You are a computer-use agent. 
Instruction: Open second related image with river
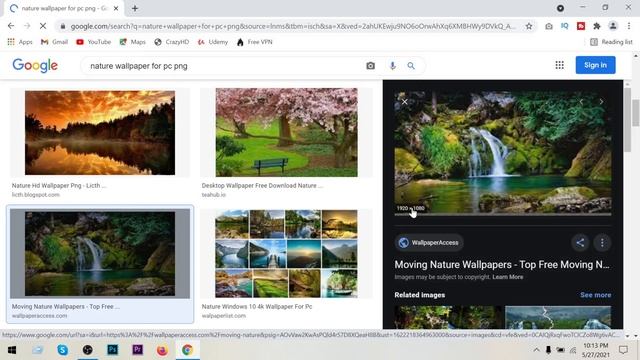[558, 317]
